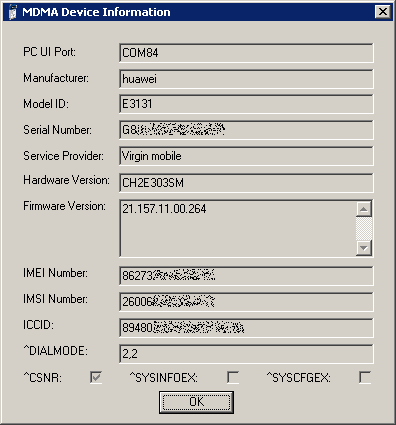The height and width of the screenshot is (425, 396).
Task: Click inside the IMSI Number field
Action: tap(246, 302)
